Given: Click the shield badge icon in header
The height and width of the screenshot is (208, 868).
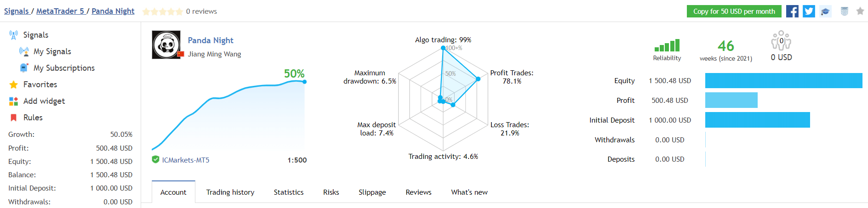Looking at the screenshot, I should [844, 11].
